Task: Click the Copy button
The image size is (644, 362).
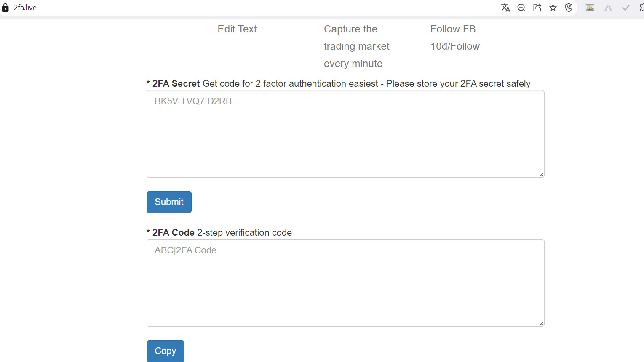Action: (166, 351)
